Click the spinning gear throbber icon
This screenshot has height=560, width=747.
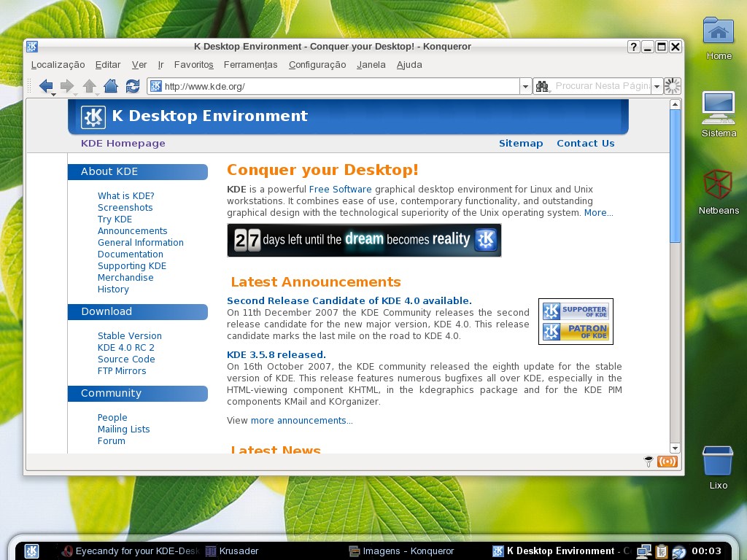pyautogui.click(x=672, y=86)
